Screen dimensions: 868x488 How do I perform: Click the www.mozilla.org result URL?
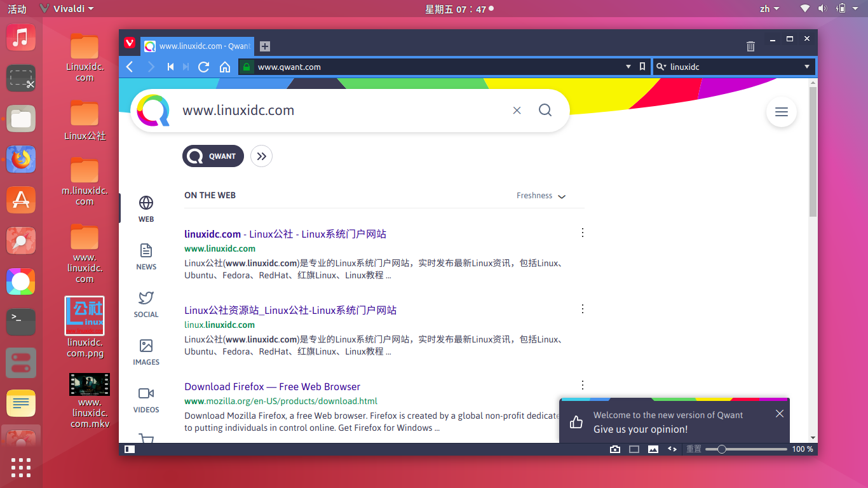pyautogui.click(x=281, y=401)
